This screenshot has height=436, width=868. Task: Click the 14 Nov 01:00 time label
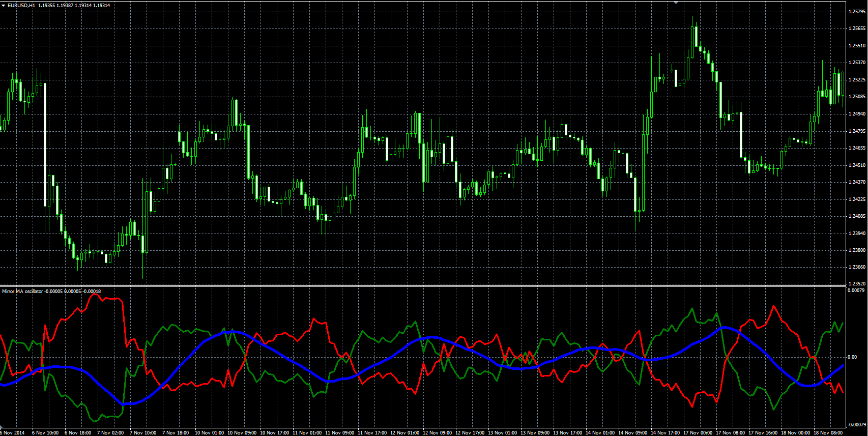[600, 433]
